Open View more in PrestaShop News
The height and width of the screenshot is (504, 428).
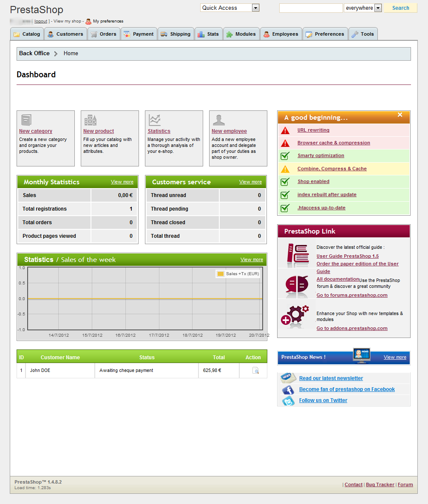pyautogui.click(x=395, y=358)
